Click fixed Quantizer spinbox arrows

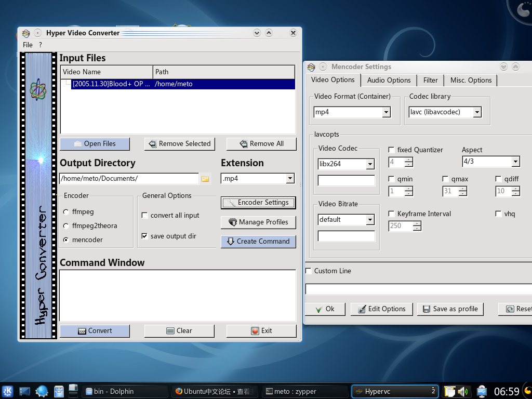409,162
